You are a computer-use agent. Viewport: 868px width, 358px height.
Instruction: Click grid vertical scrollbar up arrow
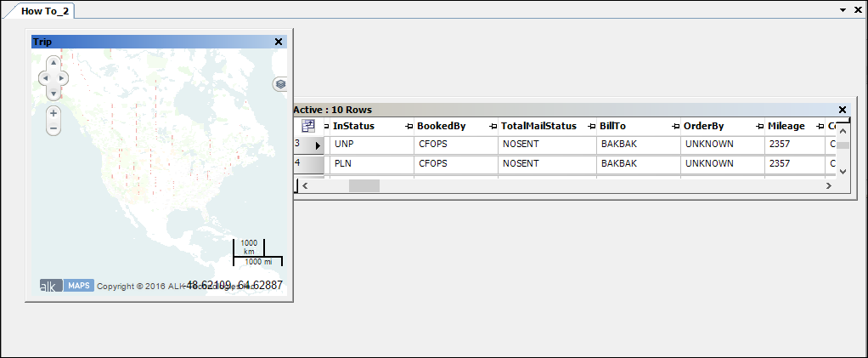(x=843, y=131)
